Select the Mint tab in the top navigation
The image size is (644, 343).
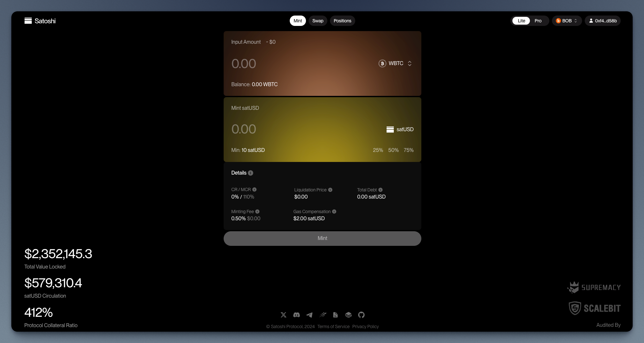298,21
